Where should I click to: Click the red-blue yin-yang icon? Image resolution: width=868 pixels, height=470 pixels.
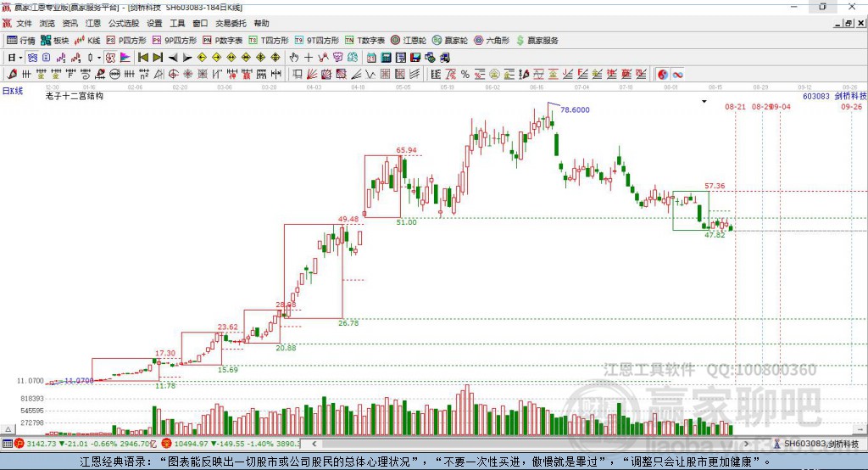663,75
